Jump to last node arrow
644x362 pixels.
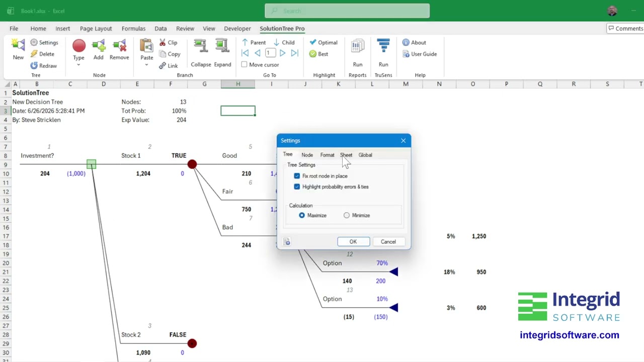pos(294,53)
